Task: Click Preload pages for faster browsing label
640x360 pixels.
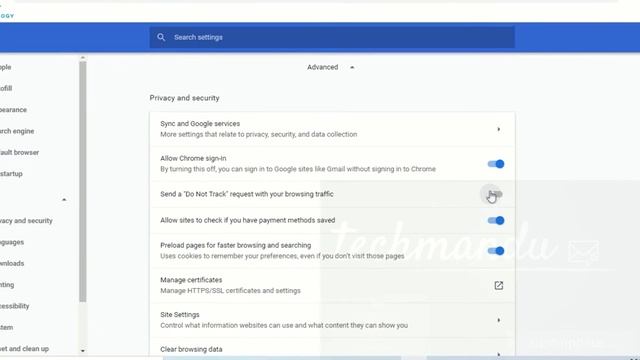Action: (236, 245)
